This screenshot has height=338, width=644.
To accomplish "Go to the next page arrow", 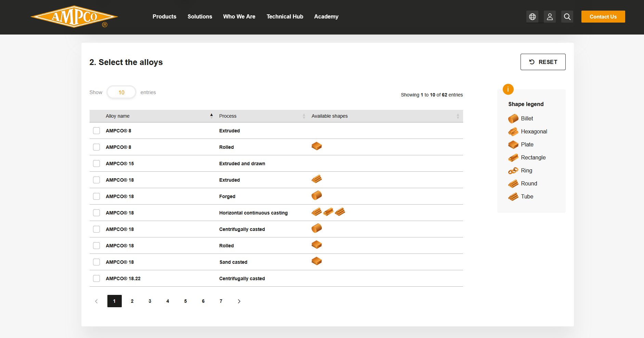I will click(x=239, y=301).
